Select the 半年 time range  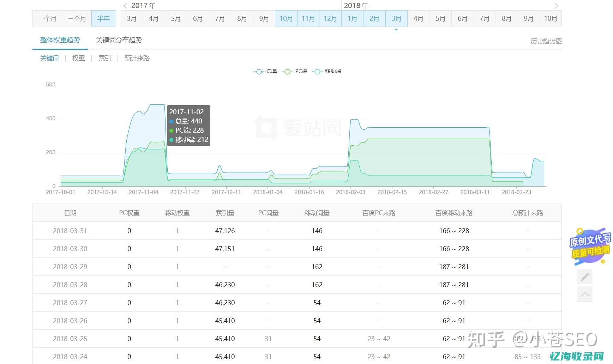[103, 18]
